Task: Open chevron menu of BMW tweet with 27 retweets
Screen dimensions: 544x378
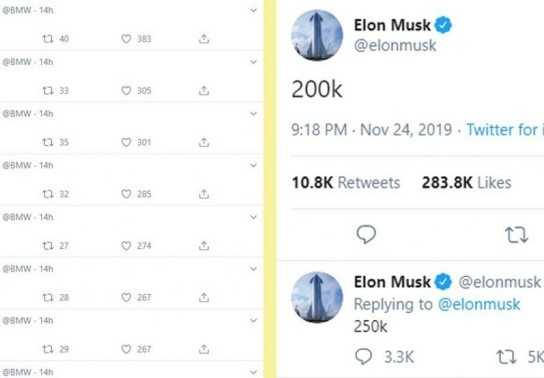Action: [x=254, y=217]
